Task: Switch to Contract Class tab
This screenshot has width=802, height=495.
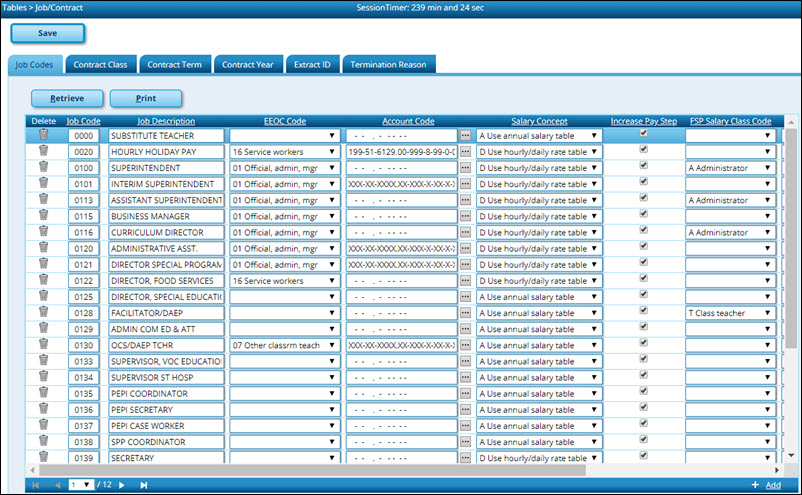Action: click(x=100, y=64)
